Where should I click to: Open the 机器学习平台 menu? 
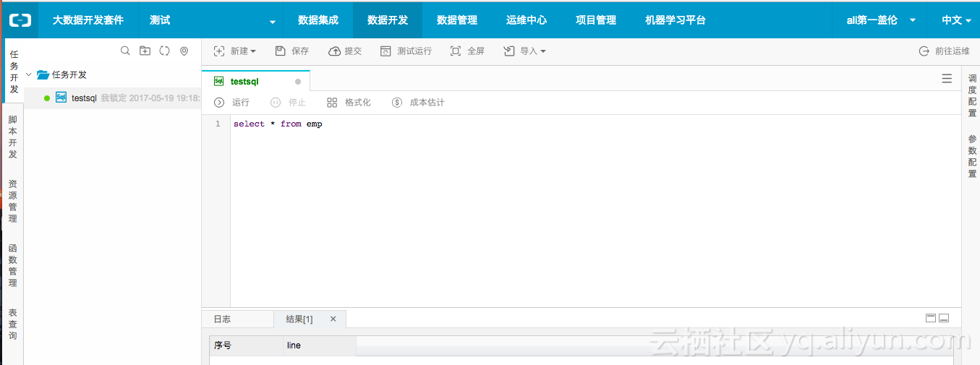click(x=676, y=20)
